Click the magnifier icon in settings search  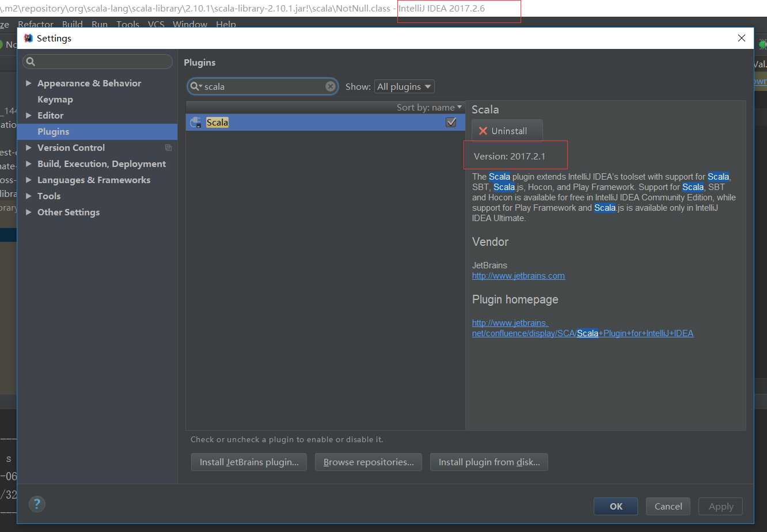click(x=31, y=62)
